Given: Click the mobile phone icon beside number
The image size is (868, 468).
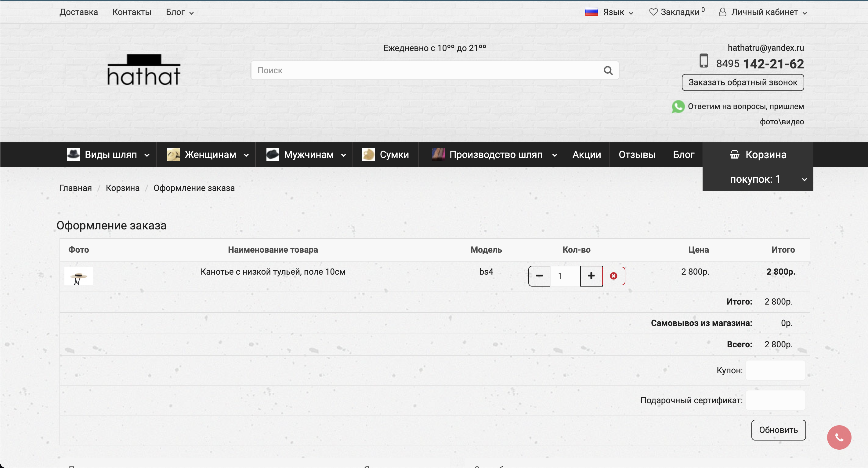Looking at the screenshot, I should tap(703, 61).
